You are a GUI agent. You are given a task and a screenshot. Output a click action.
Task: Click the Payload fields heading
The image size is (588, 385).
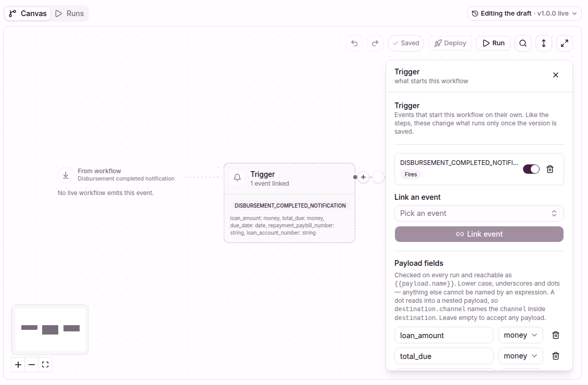[419, 263]
